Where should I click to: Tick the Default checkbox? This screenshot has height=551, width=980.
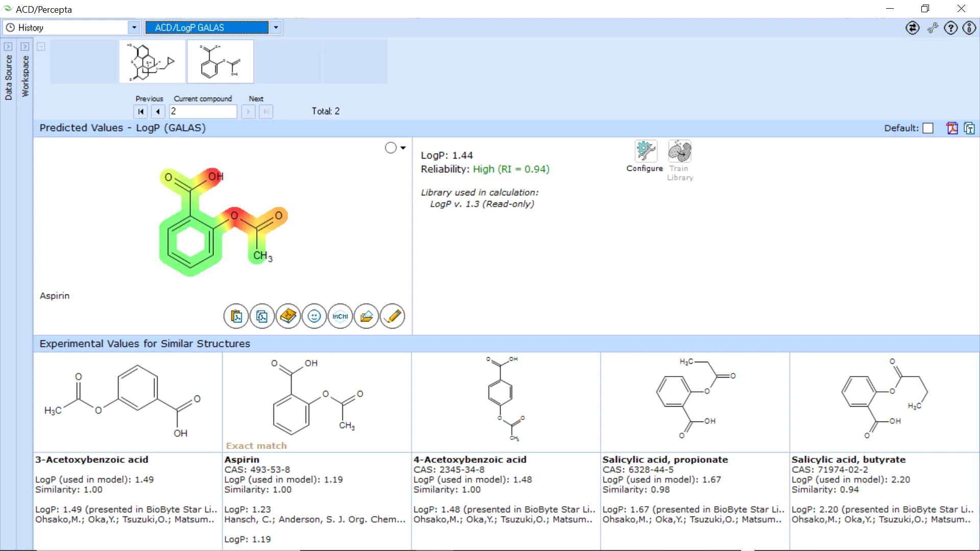(928, 129)
